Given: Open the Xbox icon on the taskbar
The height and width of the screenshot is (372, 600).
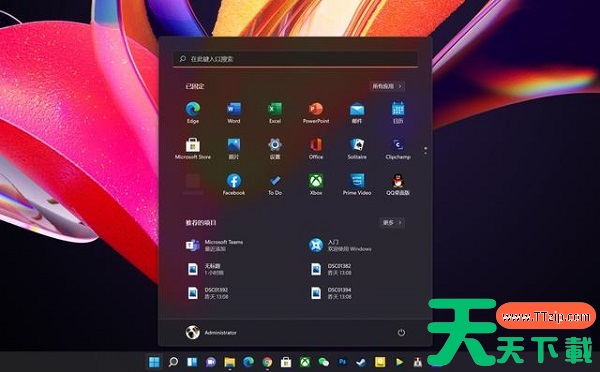Looking at the screenshot, I should point(305,362).
